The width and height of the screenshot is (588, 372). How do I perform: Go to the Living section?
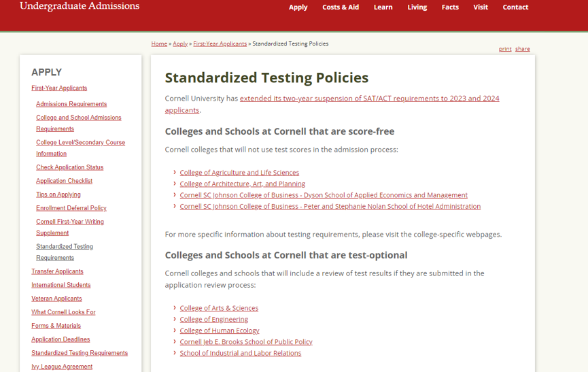417,7
